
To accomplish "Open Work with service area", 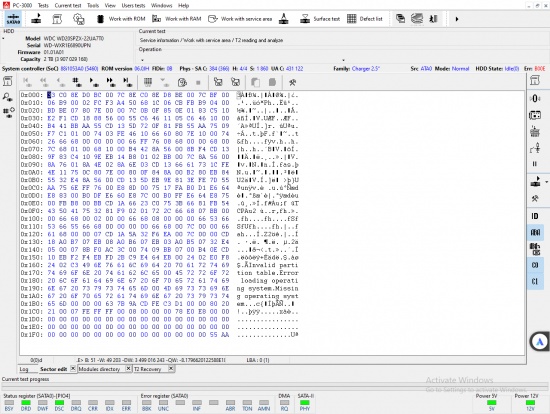I will coord(240,19).
